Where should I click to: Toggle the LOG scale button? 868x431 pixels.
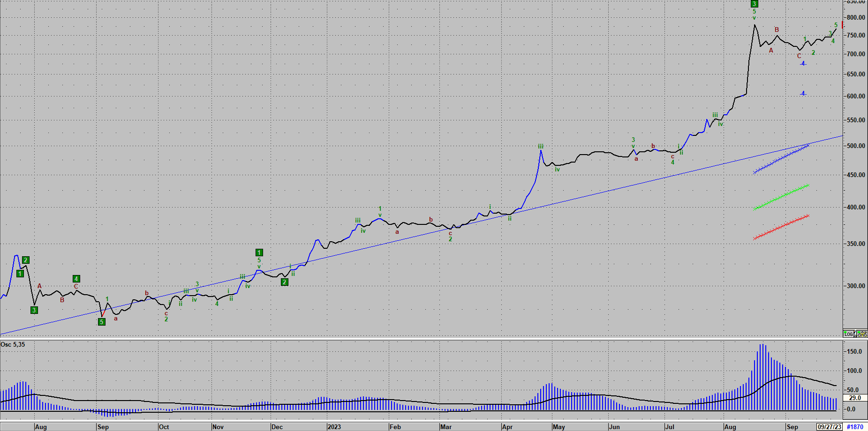click(x=849, y=334)
